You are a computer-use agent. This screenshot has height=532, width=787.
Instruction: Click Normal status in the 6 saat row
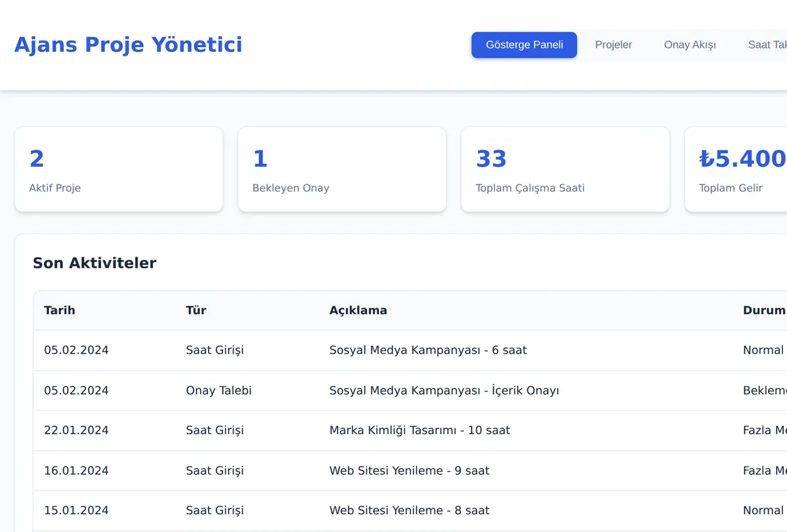click(763, 350)
